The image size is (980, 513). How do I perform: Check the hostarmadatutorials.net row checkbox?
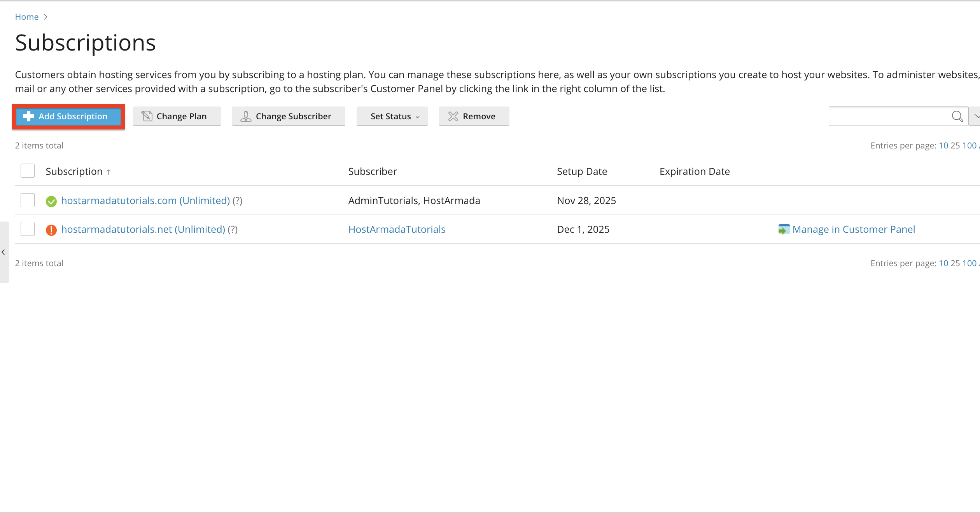28,229
